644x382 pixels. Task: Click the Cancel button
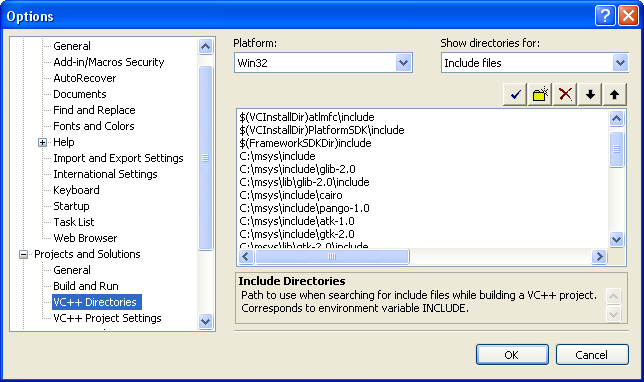coord(592,354)
